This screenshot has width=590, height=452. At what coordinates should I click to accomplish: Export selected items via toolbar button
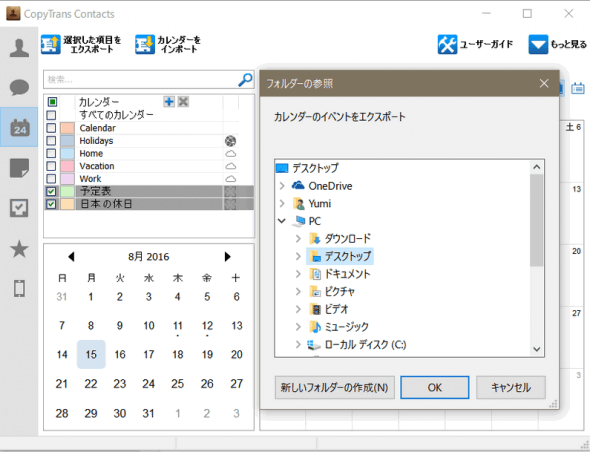81,44
